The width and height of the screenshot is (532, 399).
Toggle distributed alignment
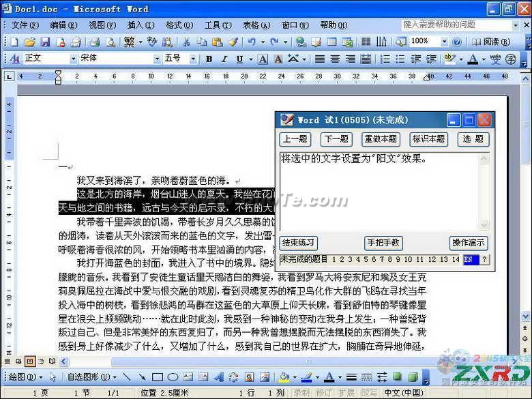click(366, 59)
